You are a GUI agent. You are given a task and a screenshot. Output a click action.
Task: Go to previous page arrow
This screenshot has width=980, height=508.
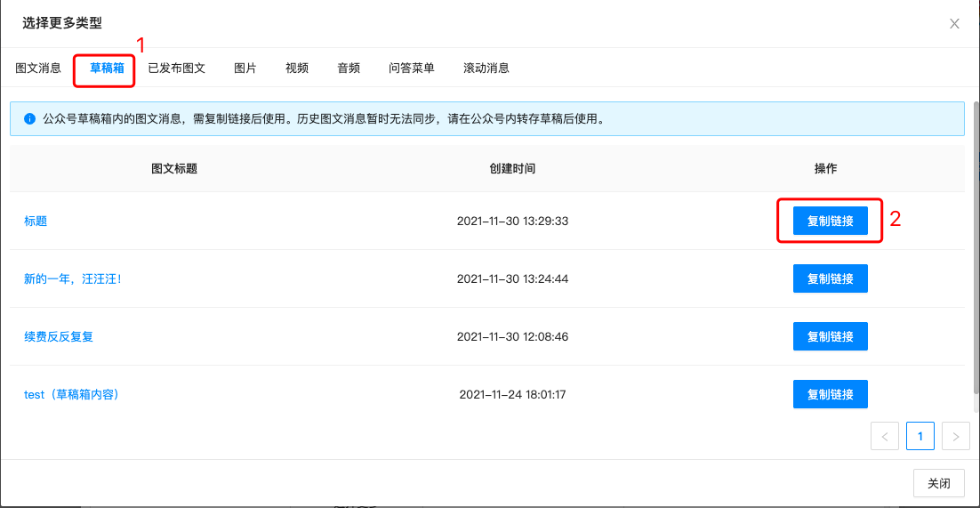click(x=884, y=436)
